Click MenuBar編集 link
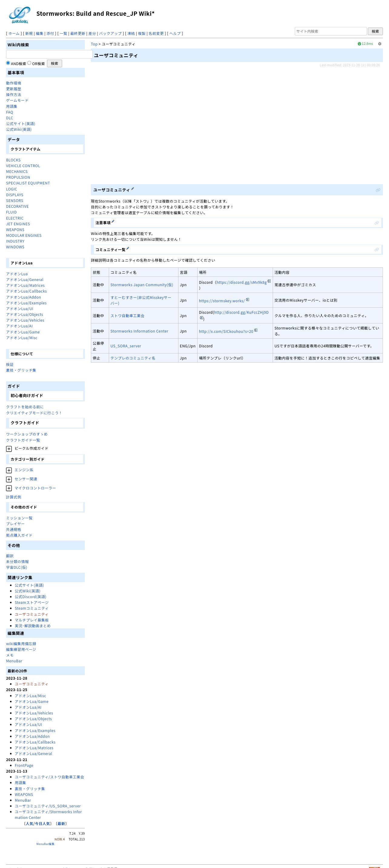Image resolution: width=389 pixels, height=868 pixels. point(45,844)
